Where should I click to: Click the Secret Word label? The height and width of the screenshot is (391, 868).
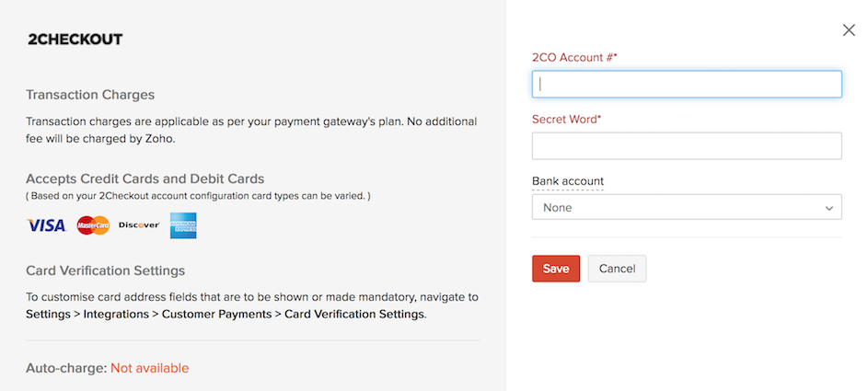click(566, 119)
